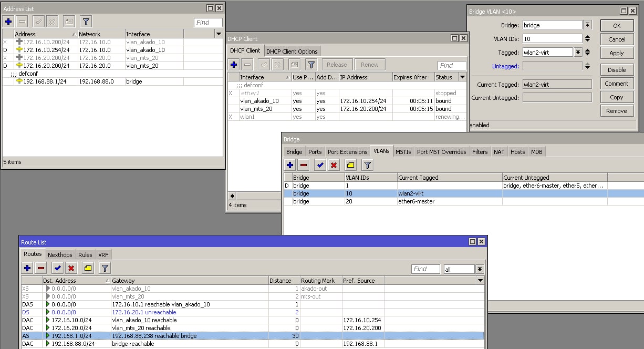Click the Apply button in Bridge VLAN dialog

(x=616, y=53)
